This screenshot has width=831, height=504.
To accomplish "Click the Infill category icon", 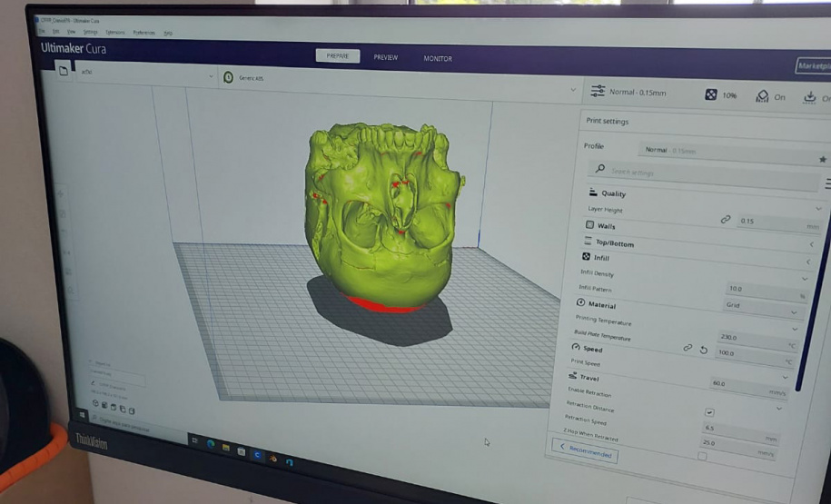I will pyautogui.click(x=586, y=256).
